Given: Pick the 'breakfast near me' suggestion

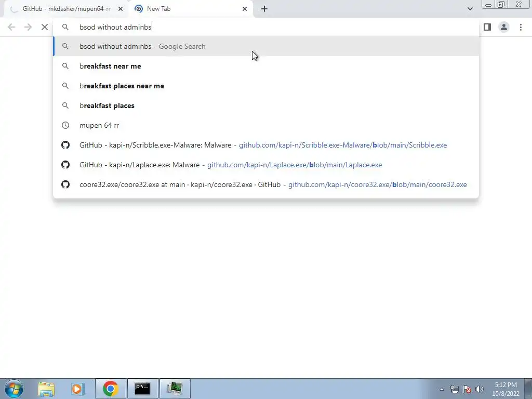Looking at the screenshot, I should [266, 66].
